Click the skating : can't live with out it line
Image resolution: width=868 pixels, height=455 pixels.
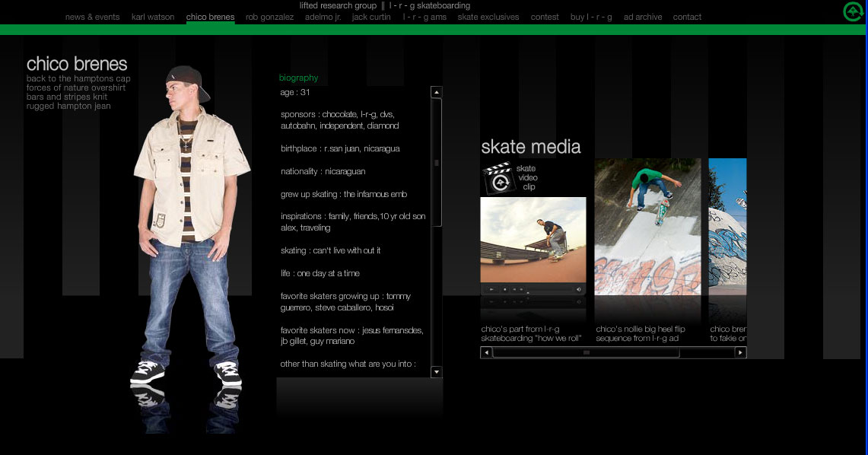pyautogui.click(x=330, y=251)
